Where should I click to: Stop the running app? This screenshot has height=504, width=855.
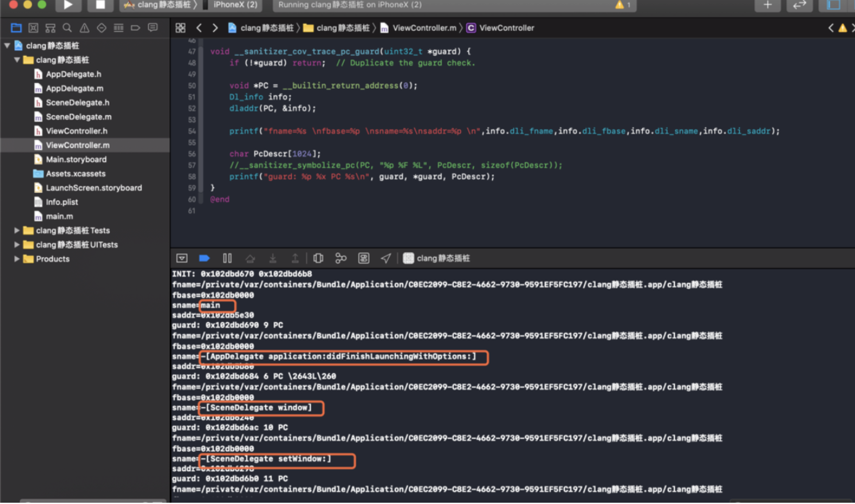100,5
